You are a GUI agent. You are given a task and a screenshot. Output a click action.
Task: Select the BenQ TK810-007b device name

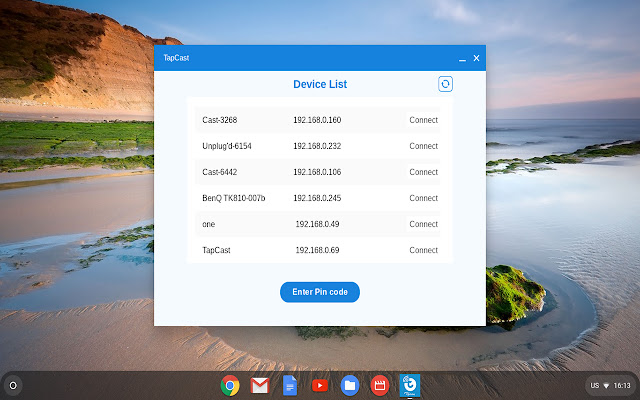click(x=233, y=198)
